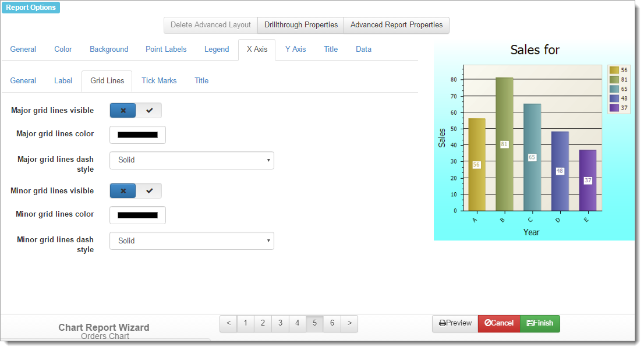Click the Preview button
Viewport: 644px width, 350px height.
pos(455,323)
